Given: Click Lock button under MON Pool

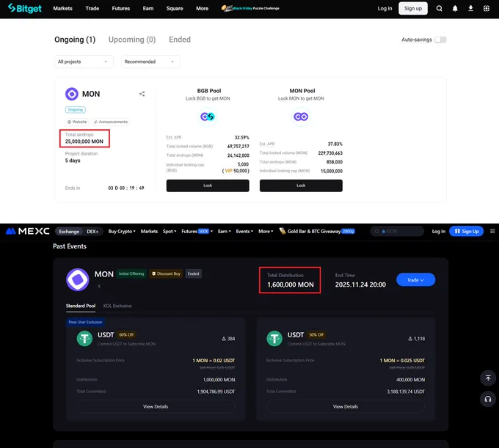Looking at the screenshot, I should pyautogui.click(x=301, y=186).
